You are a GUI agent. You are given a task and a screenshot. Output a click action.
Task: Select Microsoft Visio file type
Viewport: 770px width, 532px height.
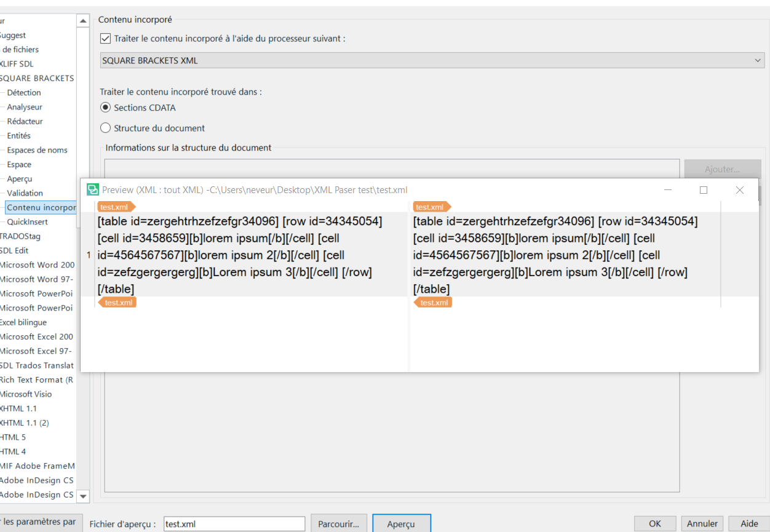[x=26, y=394]
